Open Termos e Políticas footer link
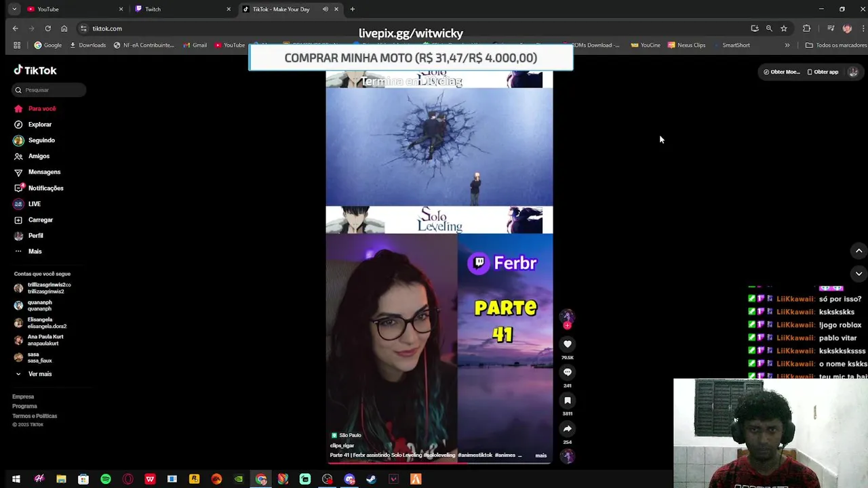Viewport: 868px width, 488px height. point(35,416)
